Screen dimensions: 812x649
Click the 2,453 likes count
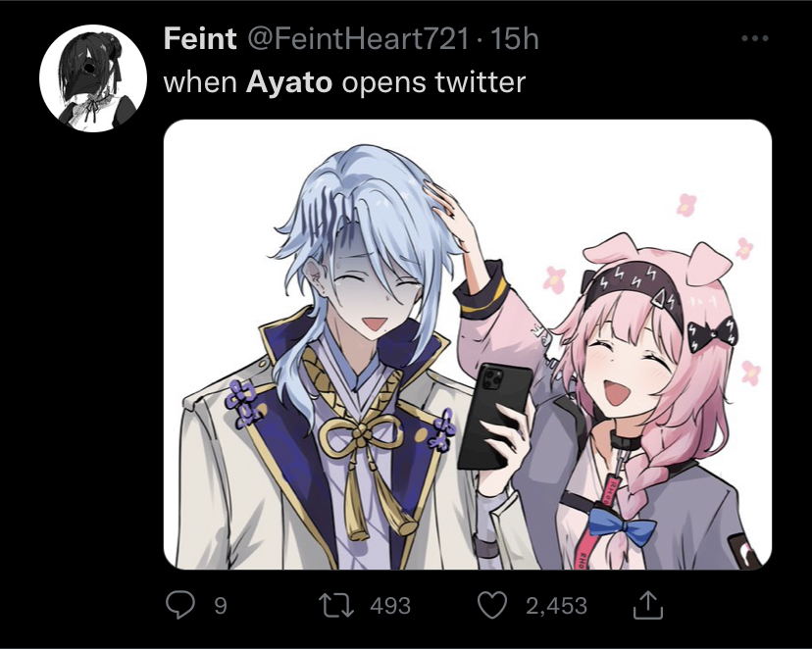coord(557,606)
